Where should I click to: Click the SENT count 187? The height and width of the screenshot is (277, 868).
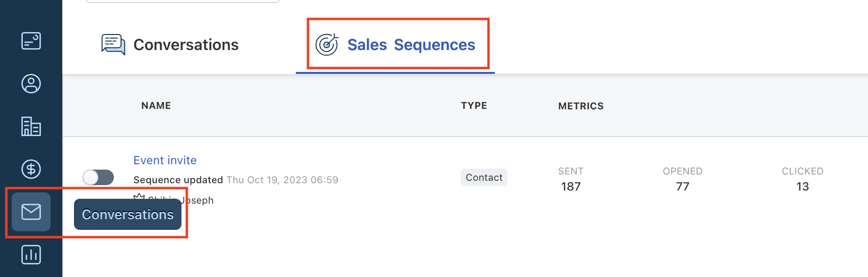[x=571, y=187]
